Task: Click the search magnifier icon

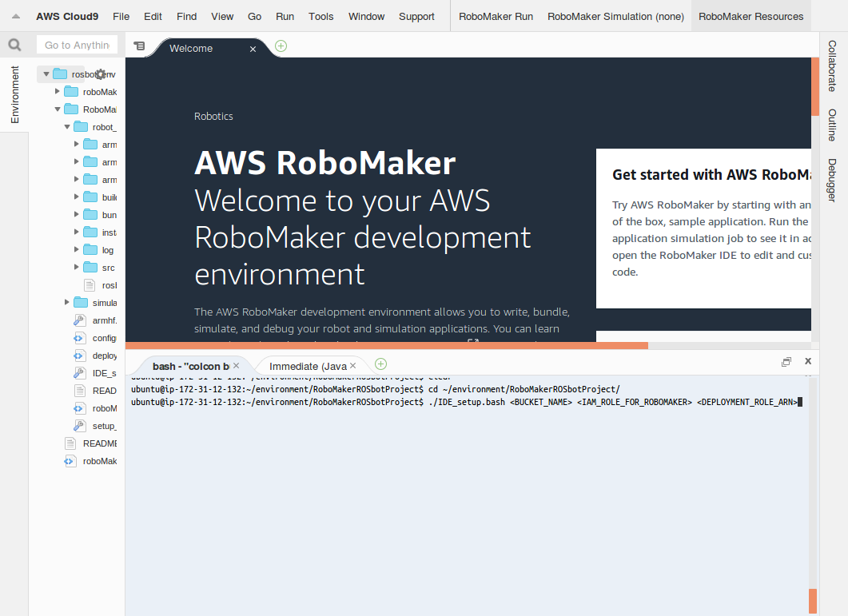Action: (14, 45)
